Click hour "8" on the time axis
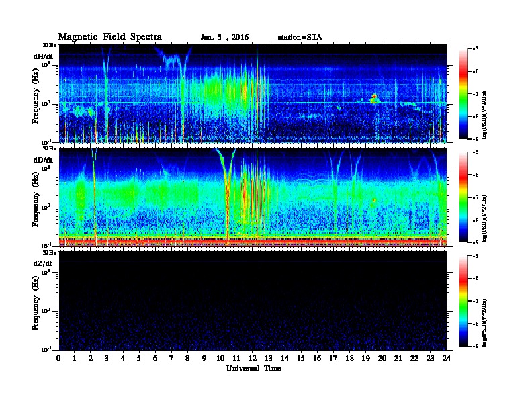532x411 pixels. pyautogui.click(x=187, y=358)
